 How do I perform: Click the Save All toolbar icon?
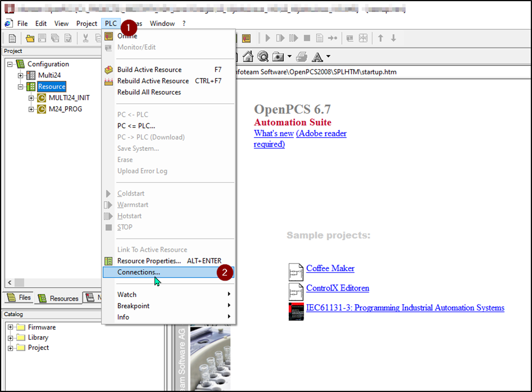pos(55,39)
